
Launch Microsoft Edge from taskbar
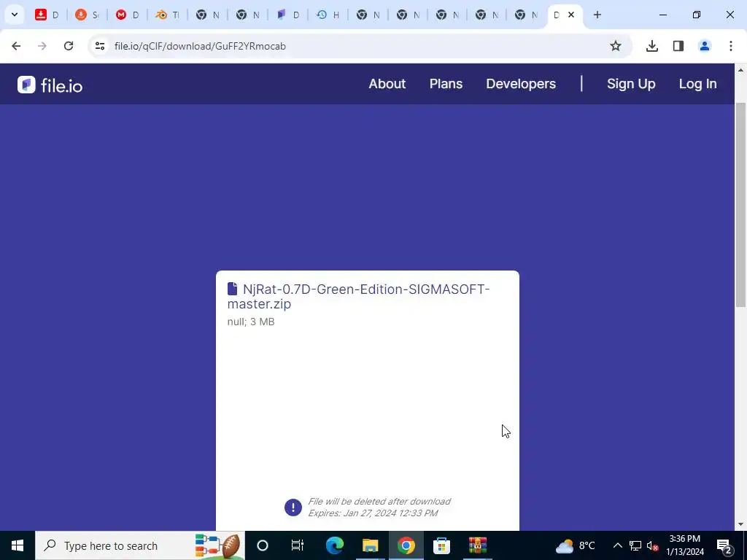coord(334,545)
